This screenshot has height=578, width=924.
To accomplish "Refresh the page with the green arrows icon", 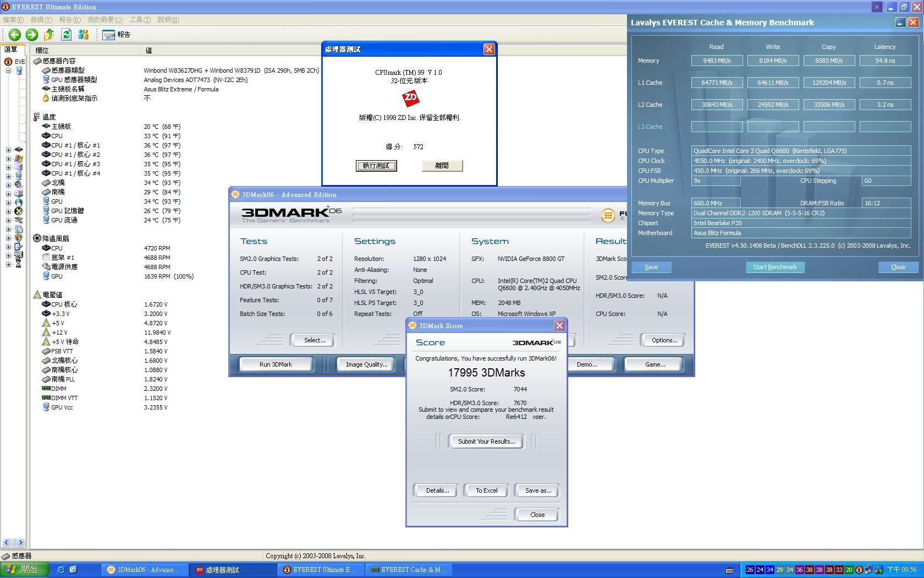I will (x=66, y=35).
